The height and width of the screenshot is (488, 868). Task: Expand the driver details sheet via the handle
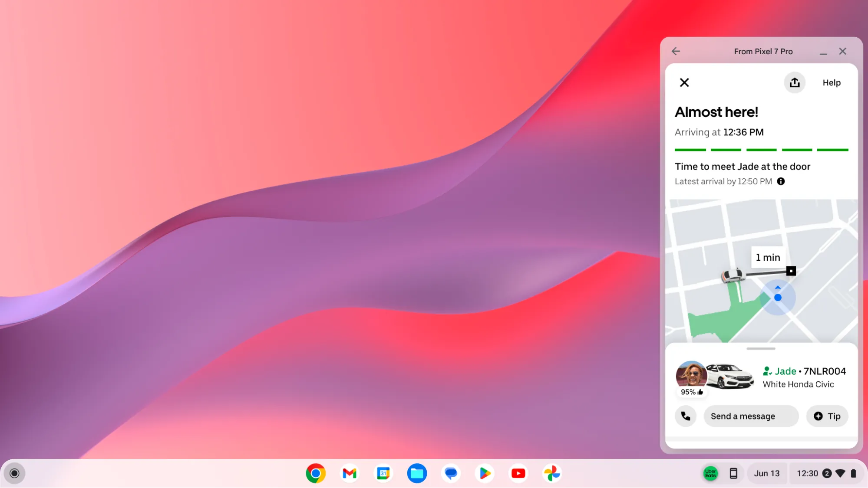[761, 348]
